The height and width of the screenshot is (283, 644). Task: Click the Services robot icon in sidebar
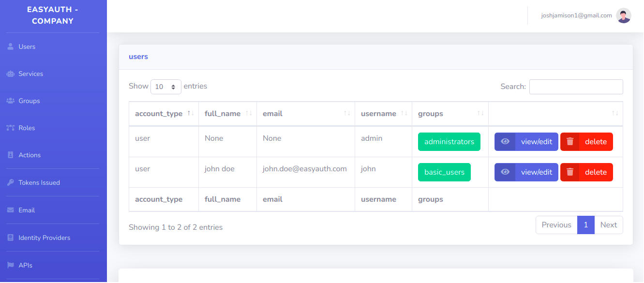tap(10, 74)
